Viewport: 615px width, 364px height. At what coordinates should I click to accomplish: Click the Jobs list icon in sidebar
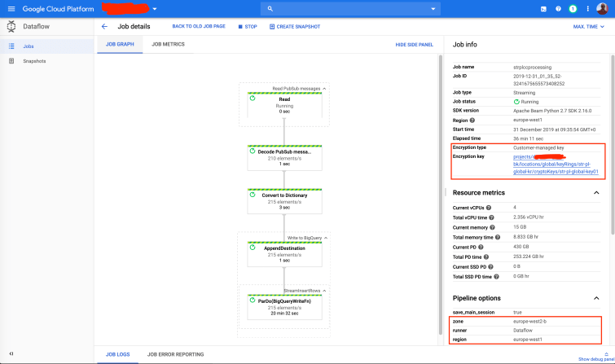point(11,46)
